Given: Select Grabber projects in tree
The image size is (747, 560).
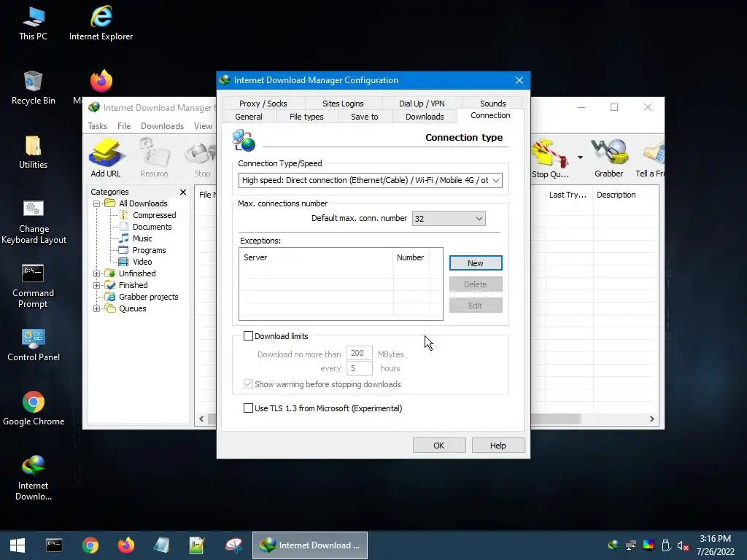Looking at the screenshot, I should click(148, 297).
